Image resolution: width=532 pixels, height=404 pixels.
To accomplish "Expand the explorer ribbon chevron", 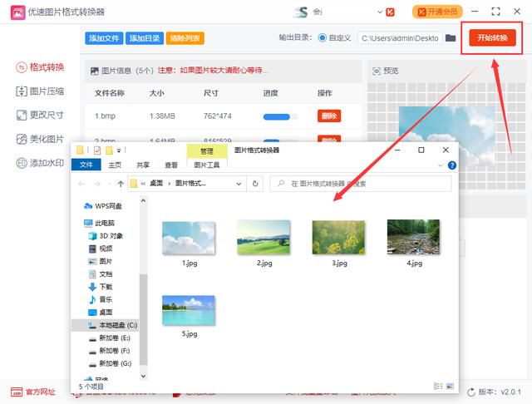I will pyautogui.click(x=441, y=165).
